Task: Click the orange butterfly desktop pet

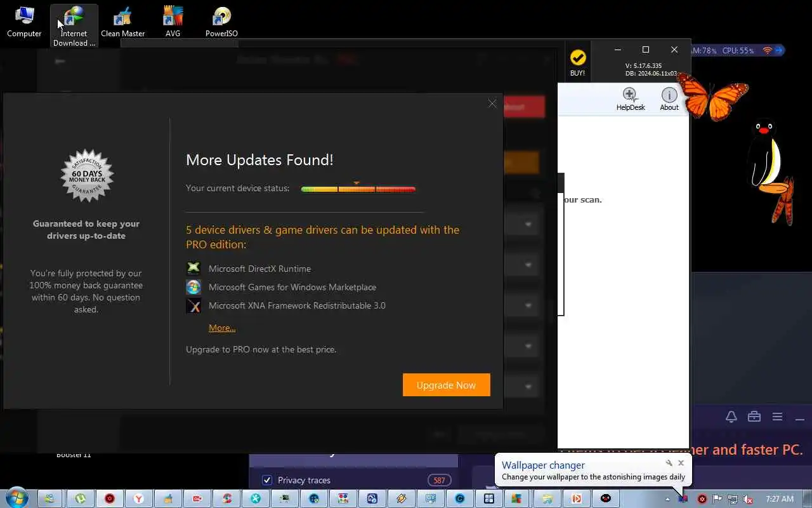Action: tap(712, 97)
